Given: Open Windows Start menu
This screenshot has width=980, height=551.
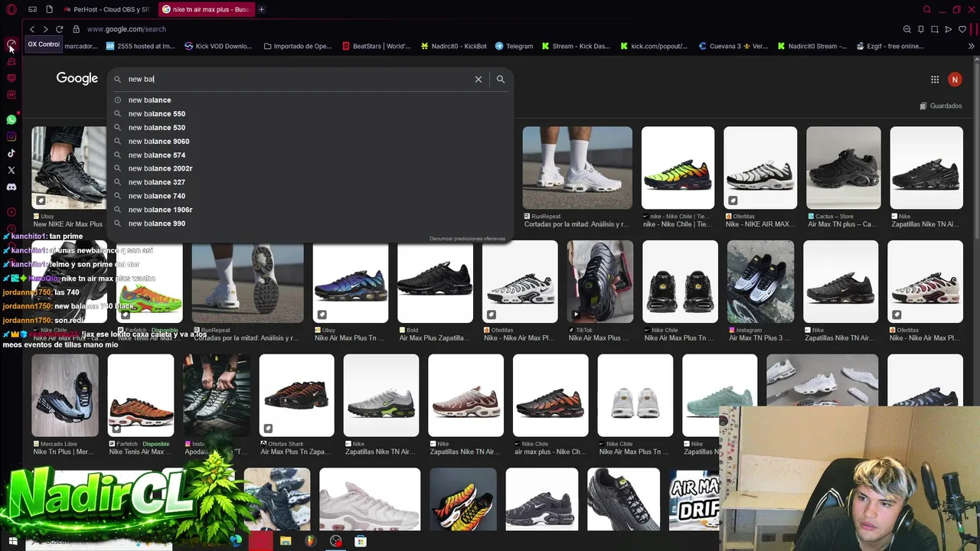Looking at the screenshot, I should click(13, 541).
